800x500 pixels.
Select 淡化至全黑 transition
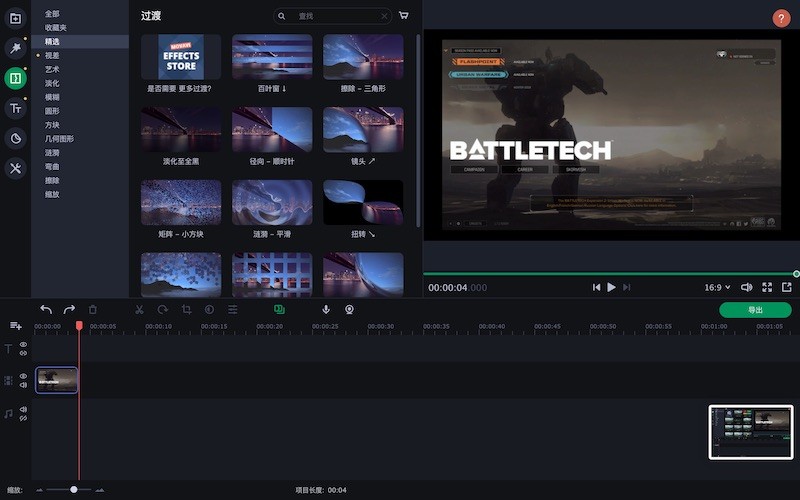[x=181, y=130]
